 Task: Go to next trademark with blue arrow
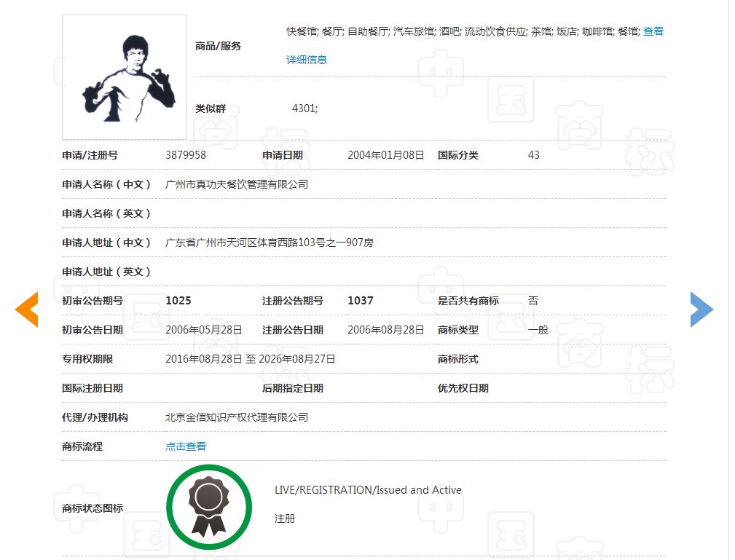click(701, 309)
